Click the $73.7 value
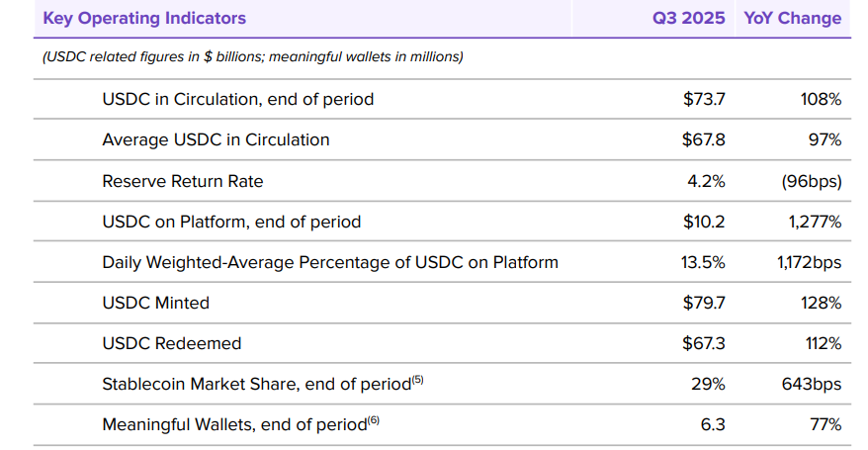The width and height of the screenshot is (868, 450). tap(704, 99)
